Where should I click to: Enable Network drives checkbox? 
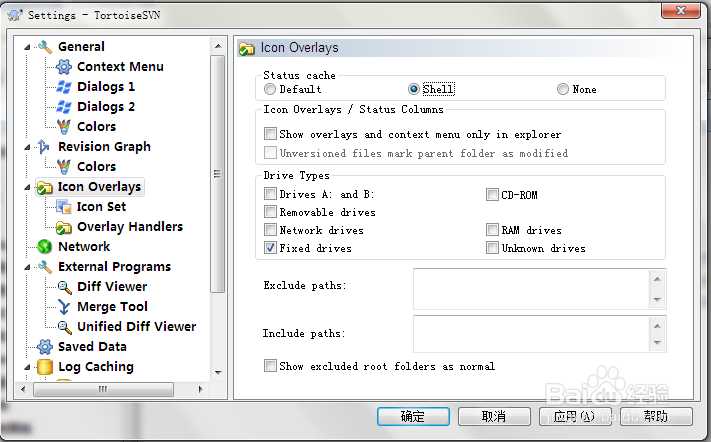270,230
